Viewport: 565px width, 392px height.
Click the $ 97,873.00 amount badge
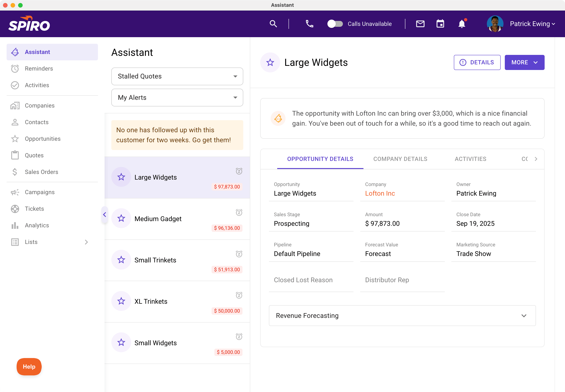click(227, 187)
